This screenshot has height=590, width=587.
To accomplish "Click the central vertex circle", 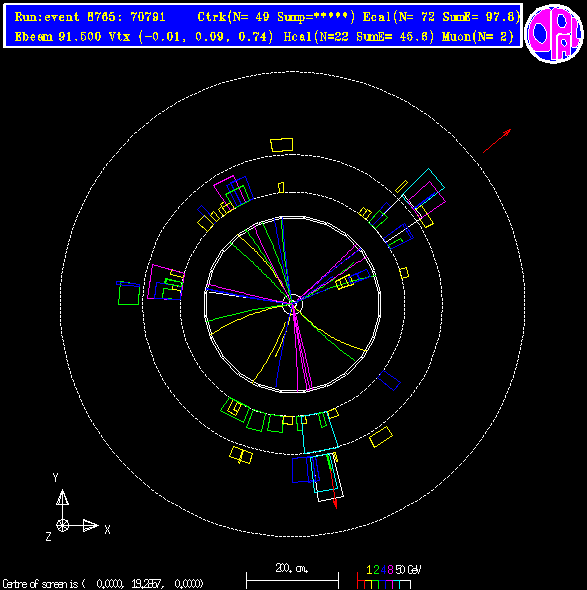I will pos(293,304).
